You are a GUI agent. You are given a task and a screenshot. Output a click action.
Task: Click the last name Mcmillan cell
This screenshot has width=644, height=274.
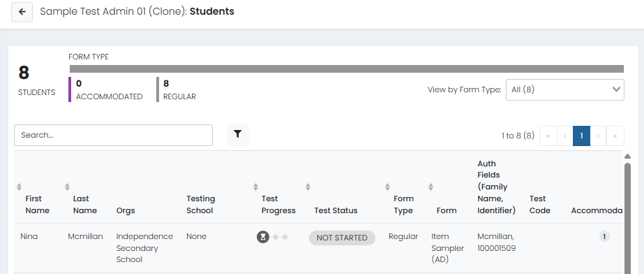point(85,236)
